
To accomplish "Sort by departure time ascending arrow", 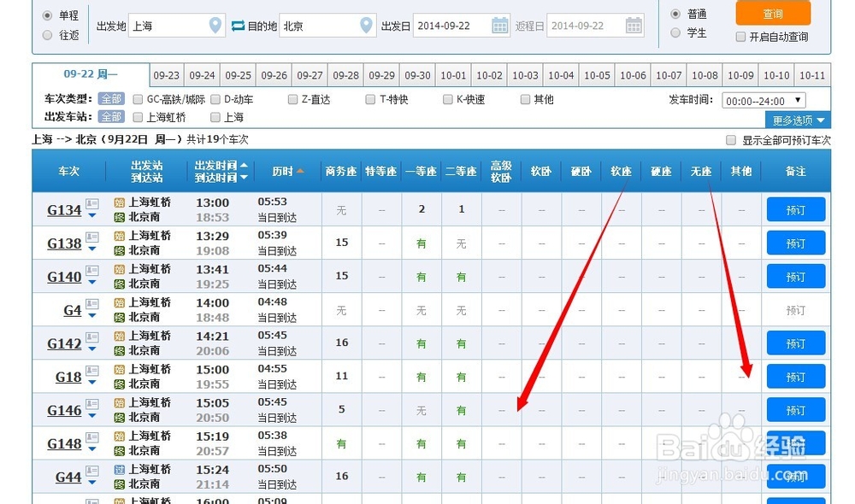I will (x=244, y=165).
